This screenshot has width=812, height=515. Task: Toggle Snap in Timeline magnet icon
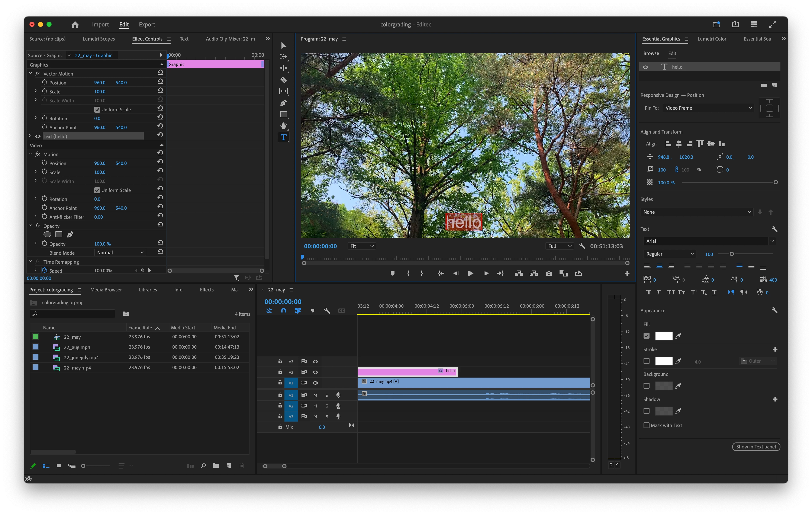click(283, 310)
